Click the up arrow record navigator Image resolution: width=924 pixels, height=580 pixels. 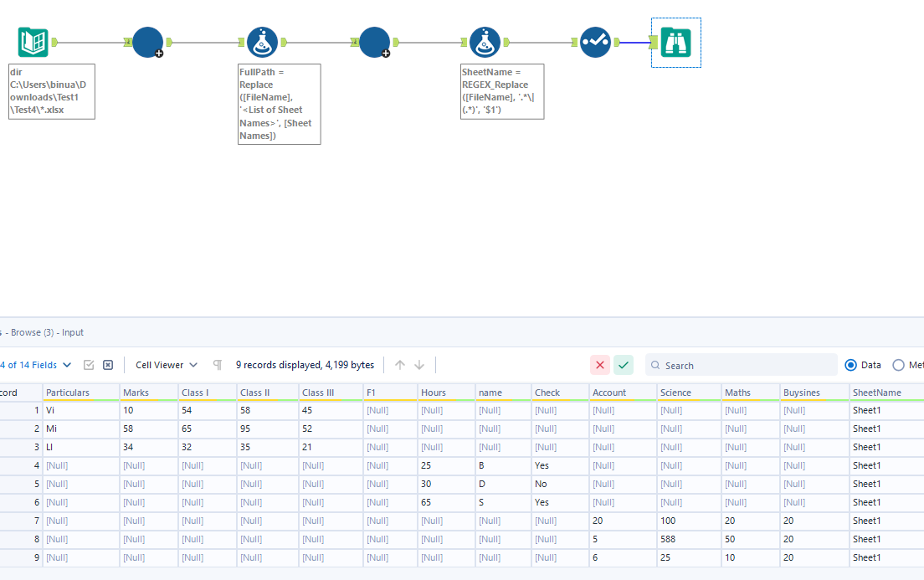(x=401, y=364)
